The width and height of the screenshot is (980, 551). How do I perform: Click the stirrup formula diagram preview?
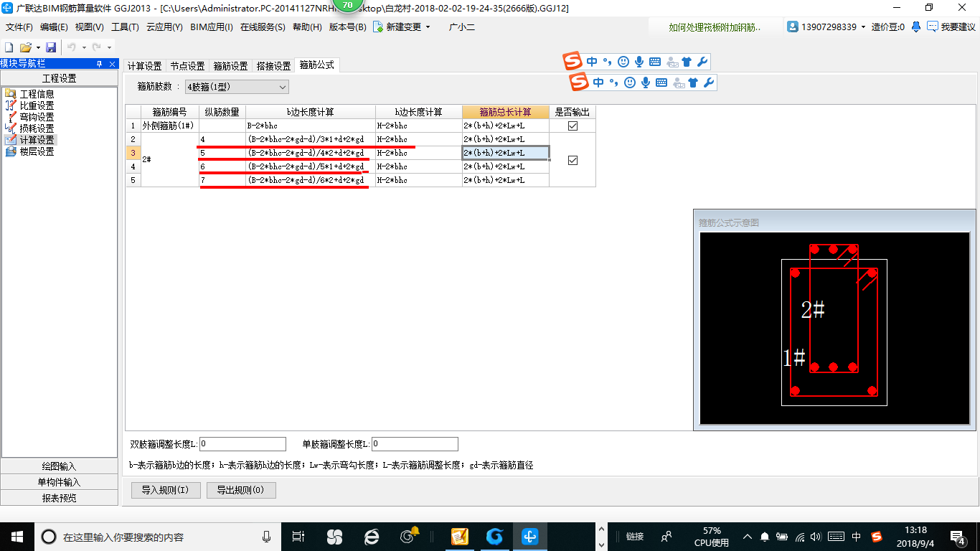(x=835, y=328)
